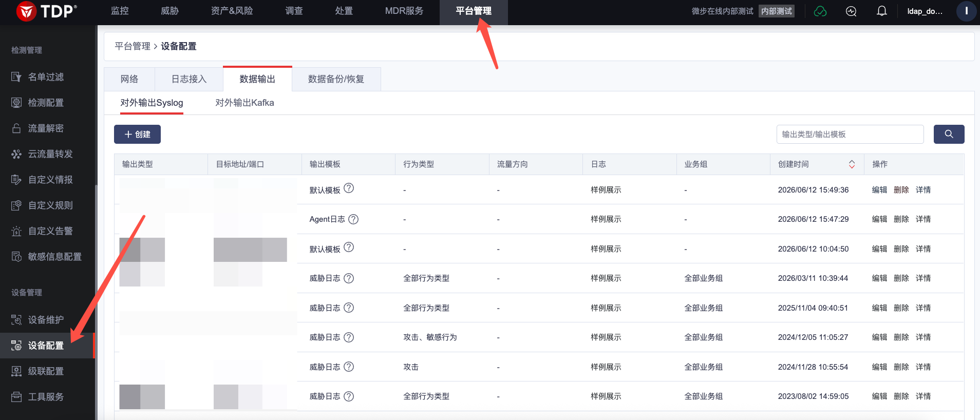Open 自定义告警 in the sidebar

[50, 231]
